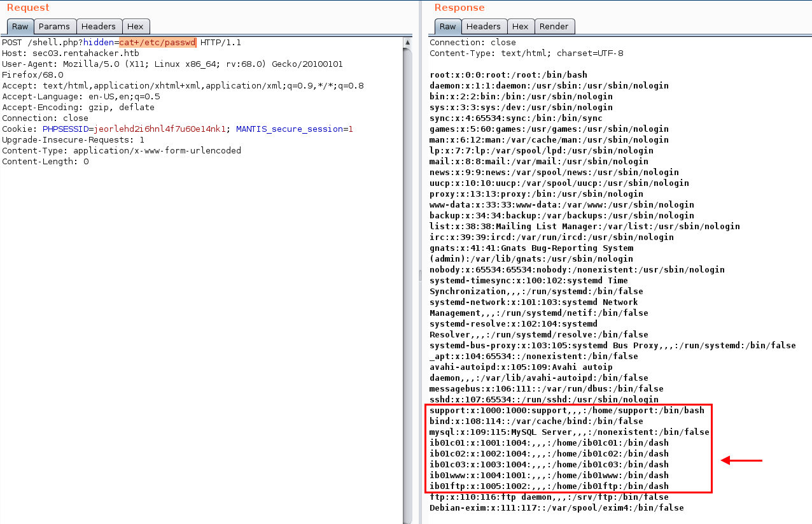Click the ib01www:x:1004:1001 user entry
The height and width of the screenshot is (524, 812).
tap(549, 476)
